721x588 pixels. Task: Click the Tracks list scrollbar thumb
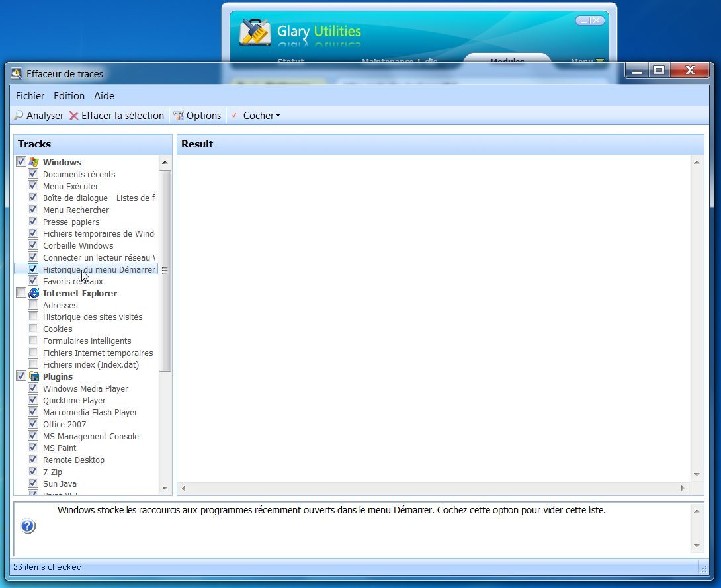(x=165, y=271)
